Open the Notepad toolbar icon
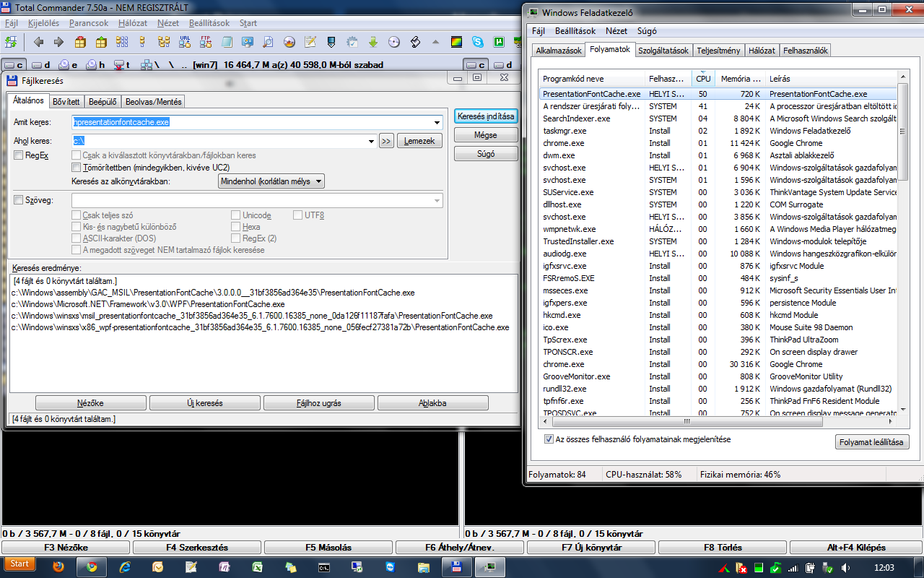Viewport: 924px width, 578px height. pyautogui.click(x=227, y=42)
